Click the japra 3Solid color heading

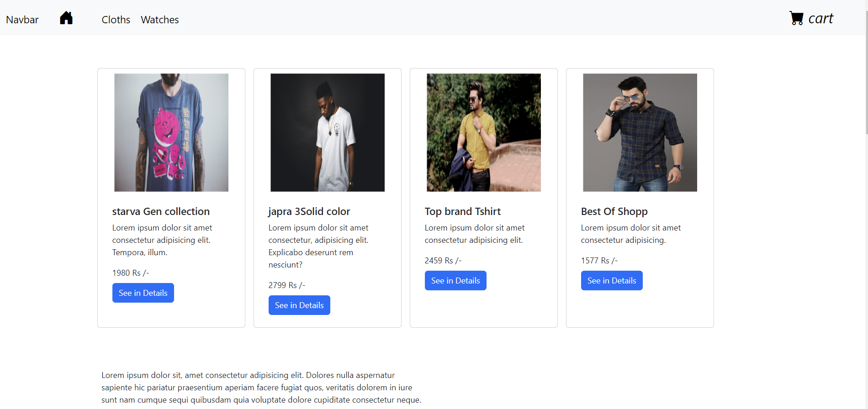[309, 211]
